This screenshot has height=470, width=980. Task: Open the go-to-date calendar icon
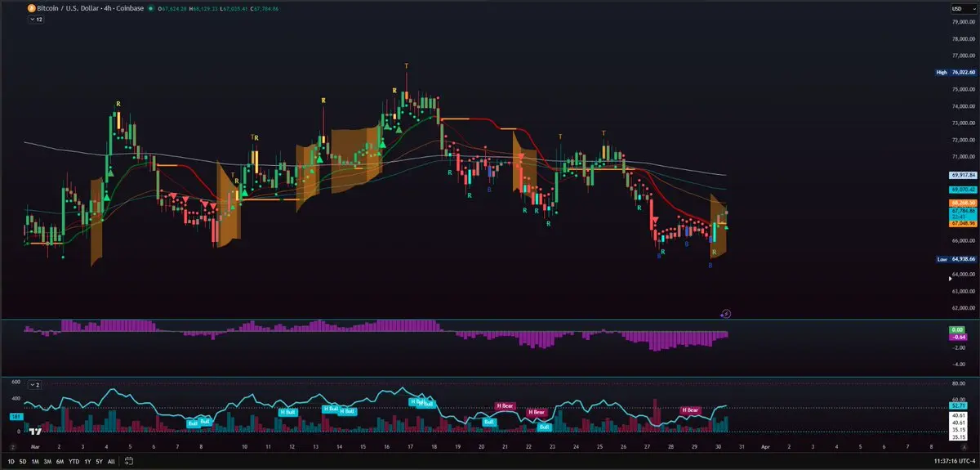(130, 462)
